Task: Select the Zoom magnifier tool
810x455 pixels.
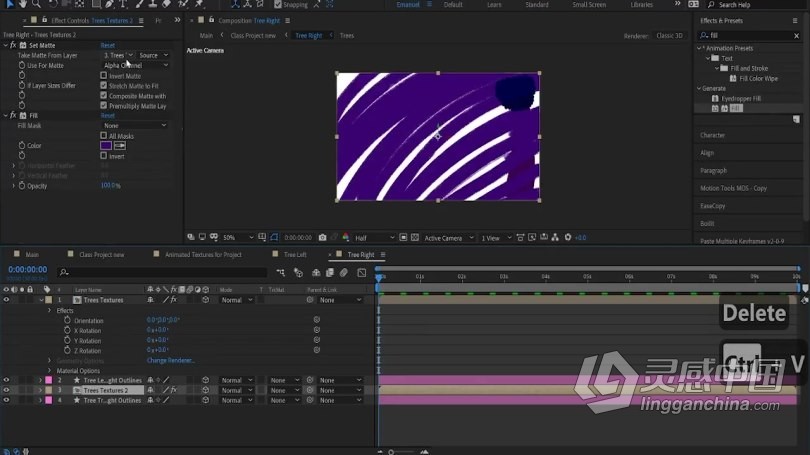Action: coord(37,4)
